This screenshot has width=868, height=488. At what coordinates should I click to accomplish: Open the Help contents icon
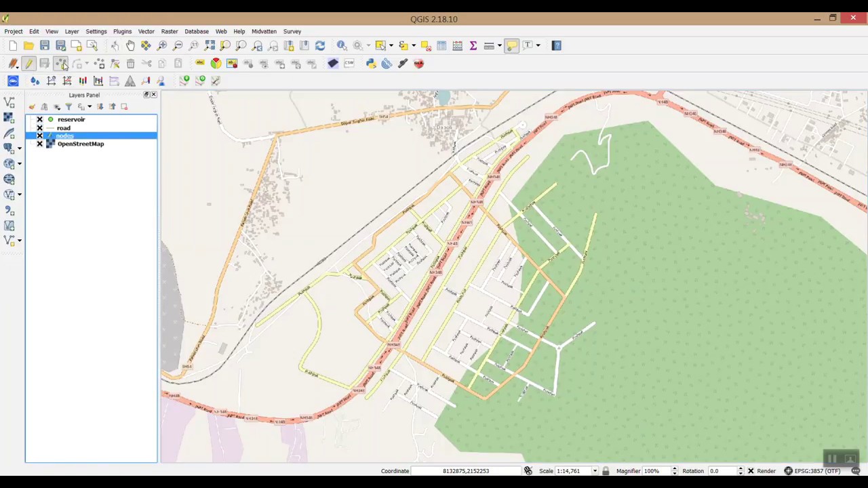557,45
